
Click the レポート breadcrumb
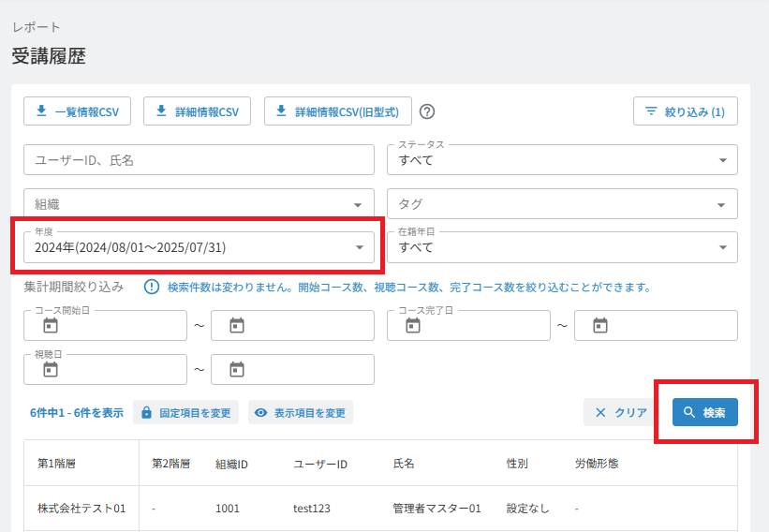point(36,27)
